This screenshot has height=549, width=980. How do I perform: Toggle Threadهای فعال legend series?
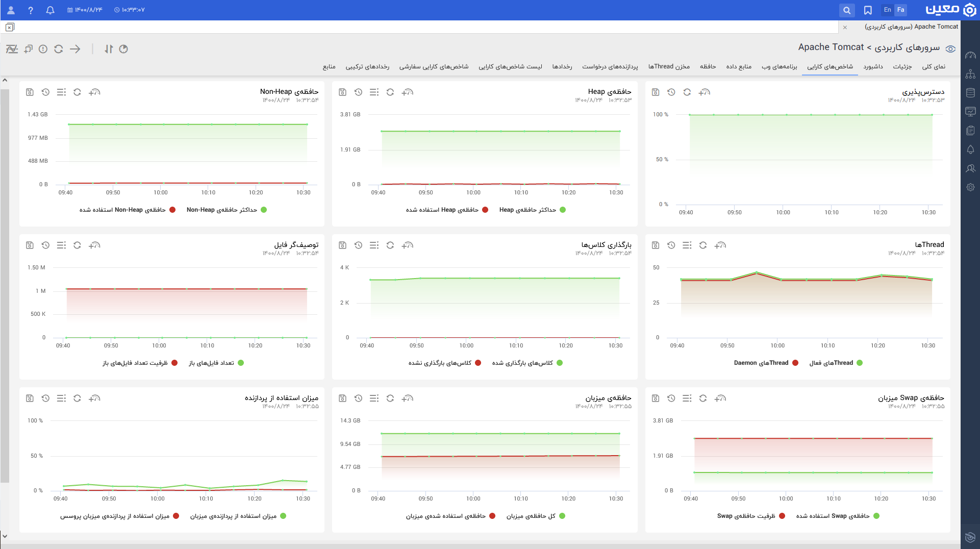(x=836, y=363)
